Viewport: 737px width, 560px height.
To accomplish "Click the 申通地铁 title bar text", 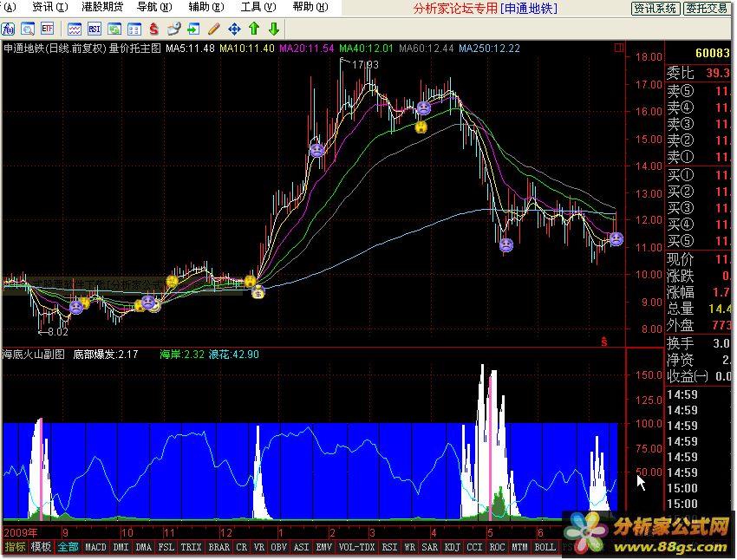I will click(529, 8).
